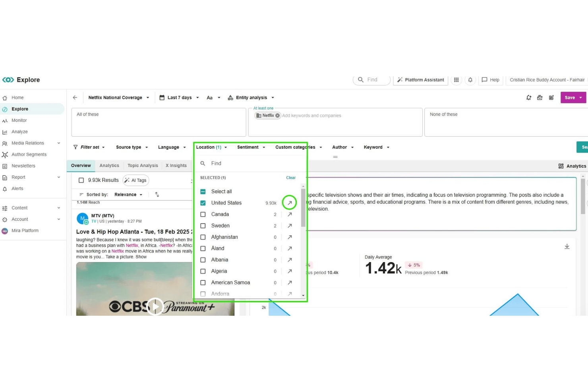
Task: Open the Home page from the sidebar
Action: tap(17, 98)
